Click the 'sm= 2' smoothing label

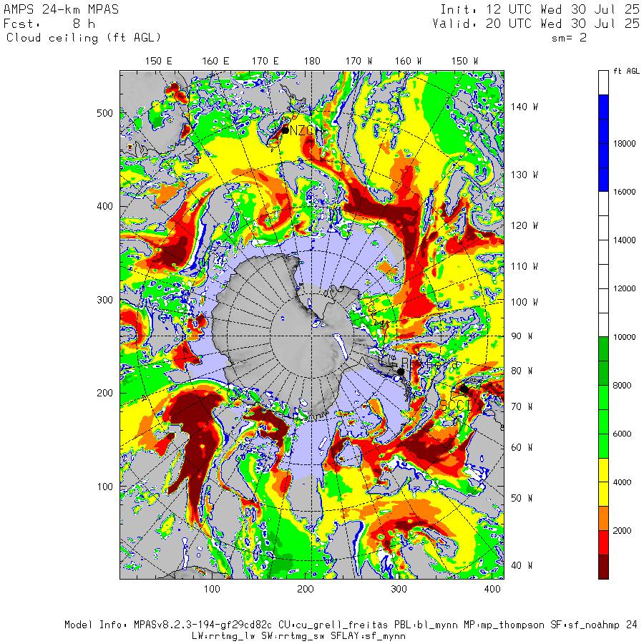(569, 38)
